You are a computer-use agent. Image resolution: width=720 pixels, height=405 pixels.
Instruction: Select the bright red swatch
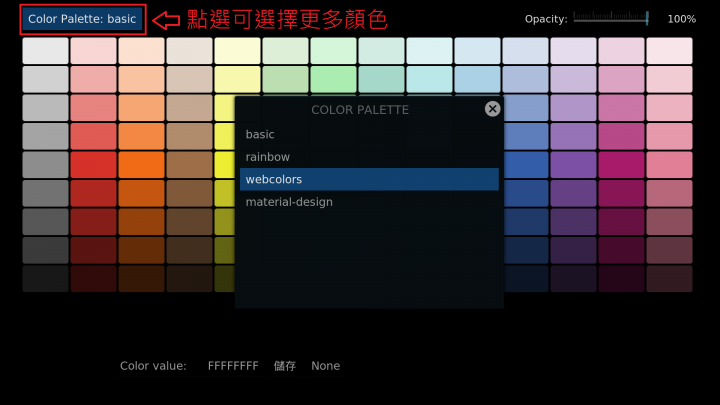pos(93,164)
